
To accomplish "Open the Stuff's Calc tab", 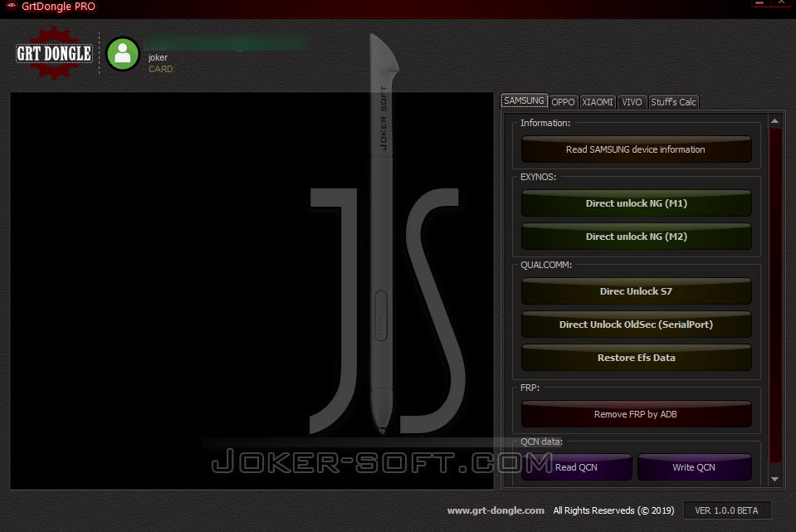I will pyautogui.click(x=673, y=102).
